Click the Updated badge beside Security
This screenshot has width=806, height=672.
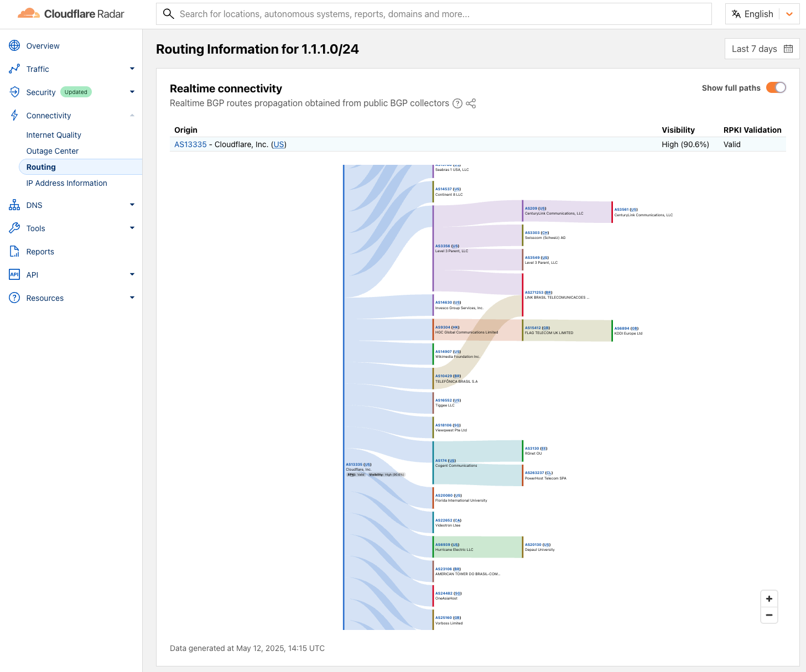[76, 92]
